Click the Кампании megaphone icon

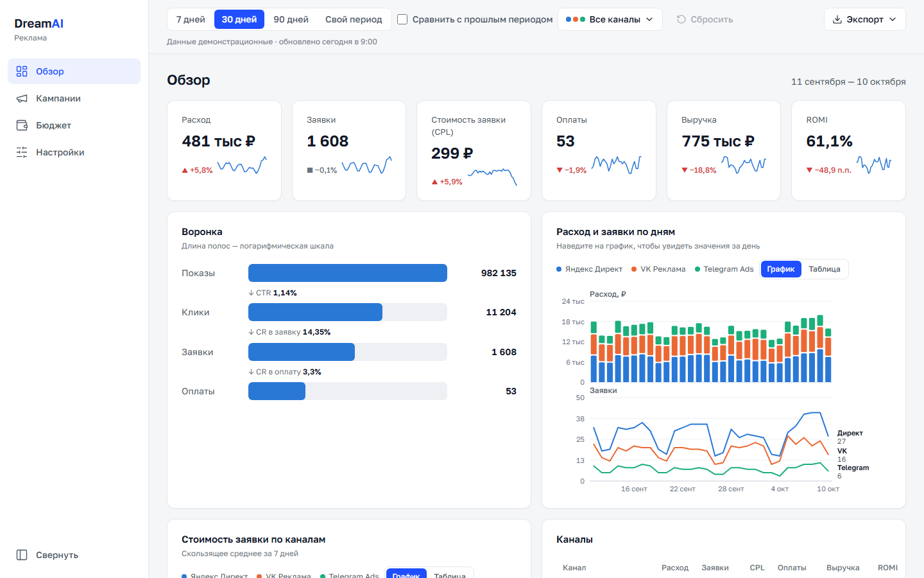point(22,98)
